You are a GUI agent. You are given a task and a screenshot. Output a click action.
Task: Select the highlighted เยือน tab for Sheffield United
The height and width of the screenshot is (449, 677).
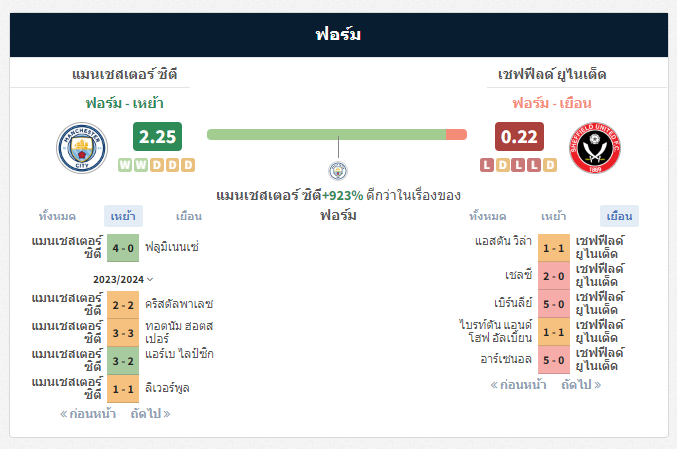point(620,216)
